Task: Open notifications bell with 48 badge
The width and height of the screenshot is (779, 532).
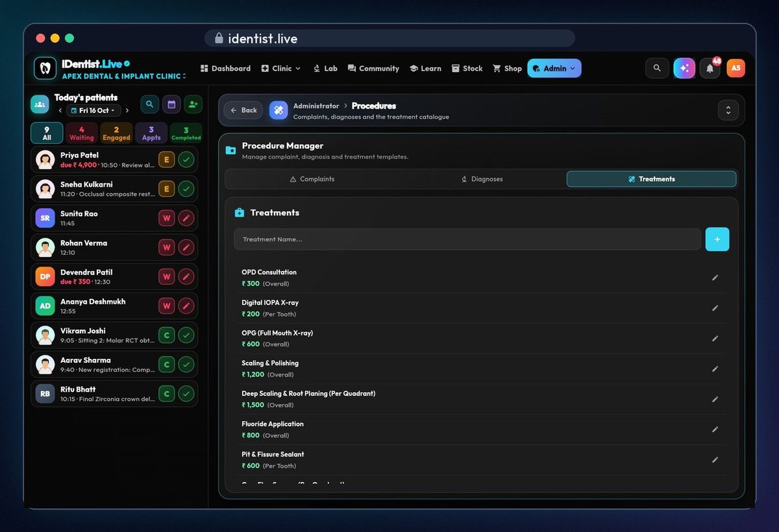Action: (x=710, y=68)
